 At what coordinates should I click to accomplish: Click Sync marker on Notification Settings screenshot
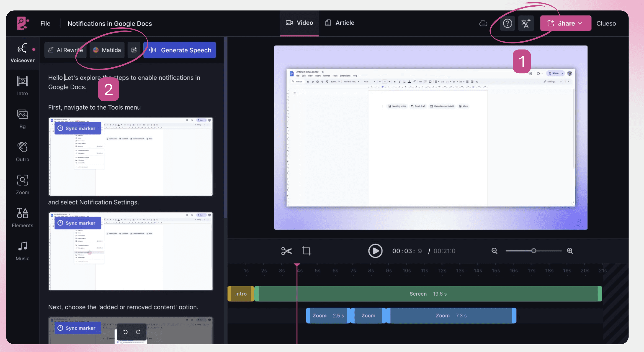tap(78, 223)
